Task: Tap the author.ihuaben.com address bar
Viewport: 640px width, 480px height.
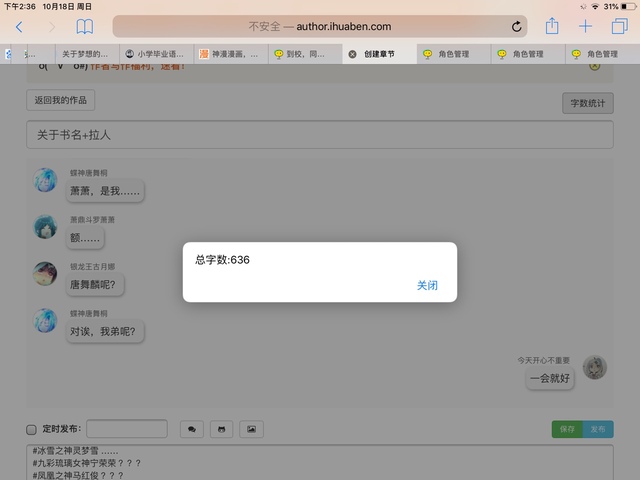Action: [320, 27]
